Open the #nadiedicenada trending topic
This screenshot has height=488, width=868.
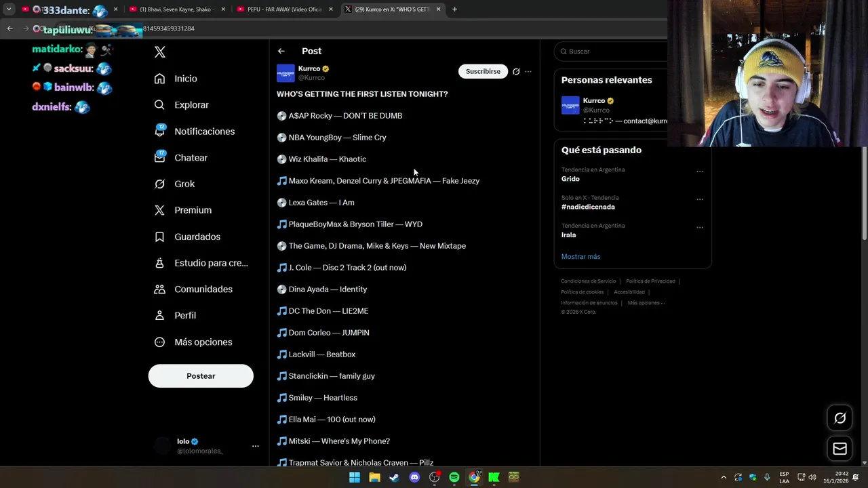point(588,207)
